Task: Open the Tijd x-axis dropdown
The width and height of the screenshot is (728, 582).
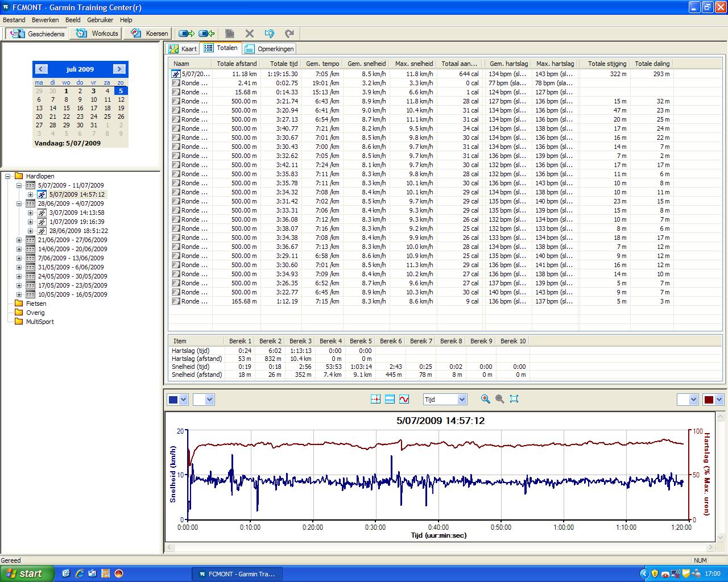Action: click(445, 400)
